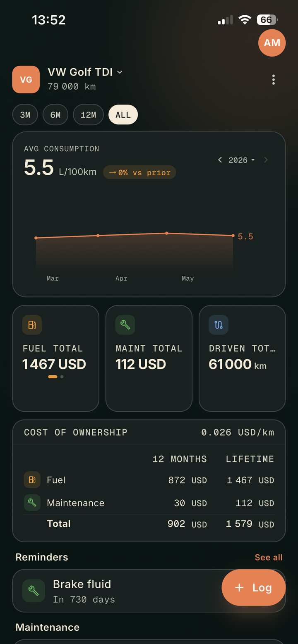Image resolution: width=298 pixels, height=644 pixels.
Task: Tap the 12 MONTHS column header
Action: click(x=180, y=459)
